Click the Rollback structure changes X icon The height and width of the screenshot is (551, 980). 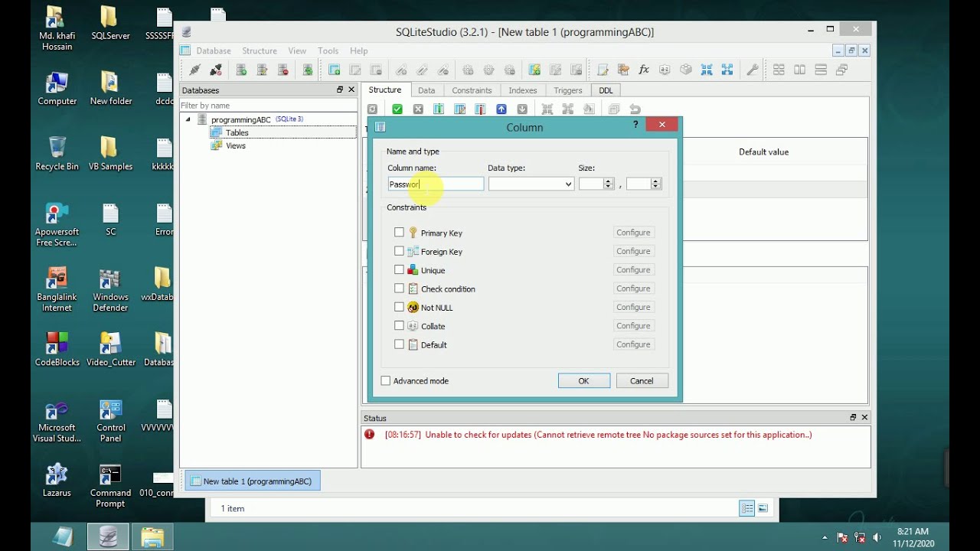click(x=418, y=109)
